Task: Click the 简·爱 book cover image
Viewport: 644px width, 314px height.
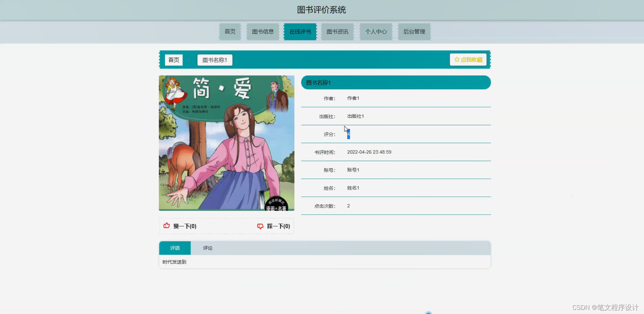Action: [x=227, y=143]
